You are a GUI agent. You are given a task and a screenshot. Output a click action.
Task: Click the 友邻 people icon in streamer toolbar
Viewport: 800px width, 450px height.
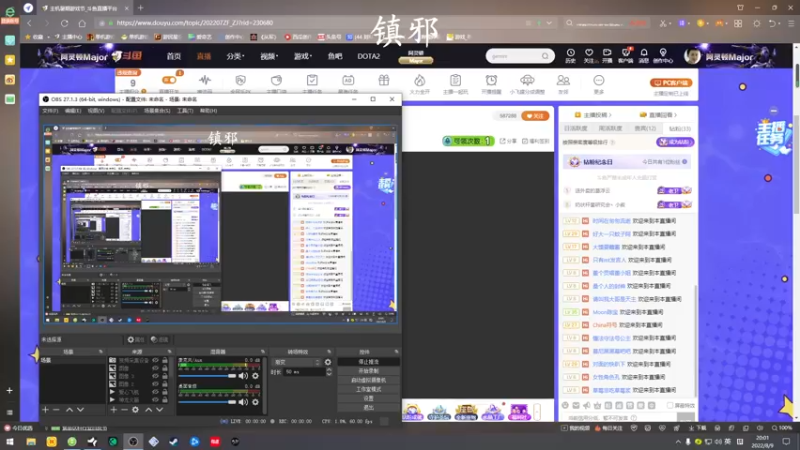563,81
